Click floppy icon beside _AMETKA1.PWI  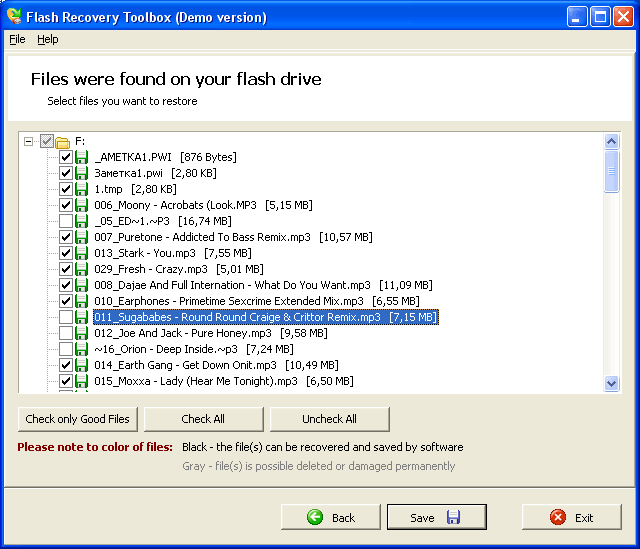[x=82, y=157]
